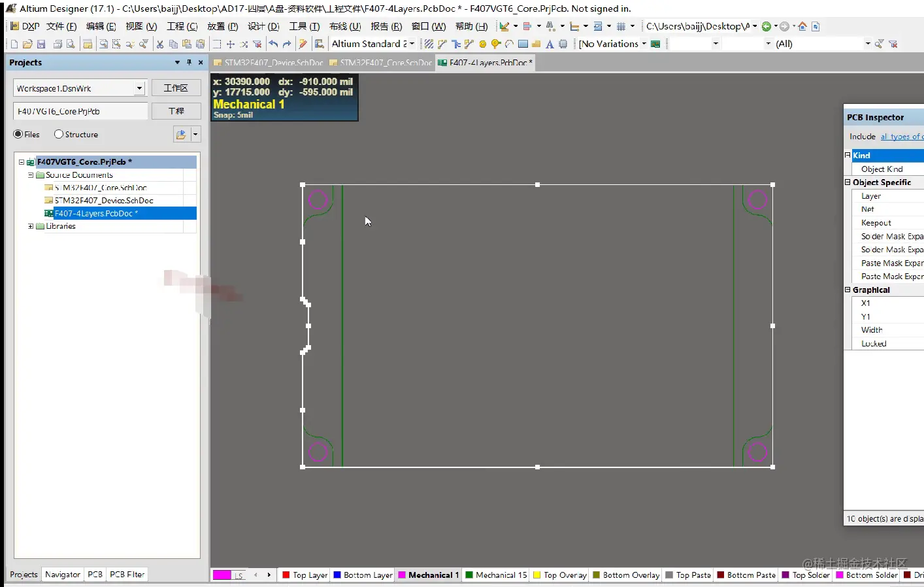Viewport: 924px width, 587px height.
Task: Select the Top Layer tab
Action: [305, 575]
